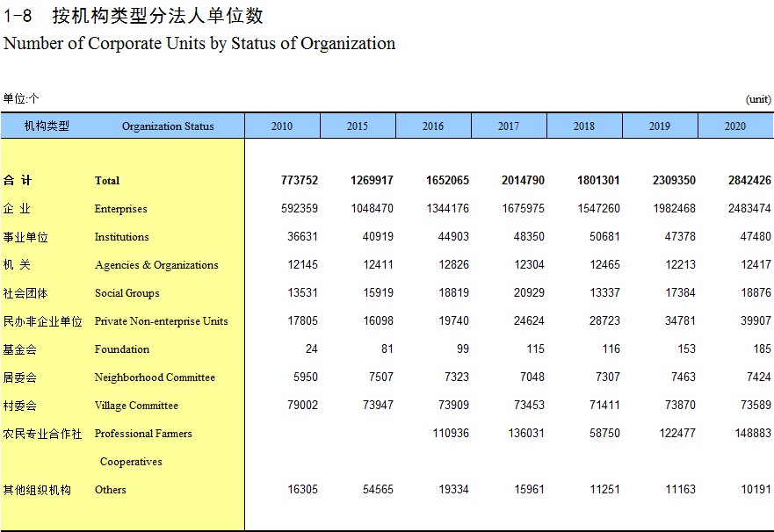The image size is (774, 532).
Task: Select Private Non-enterprise value 34781
Action: point(680,321)
